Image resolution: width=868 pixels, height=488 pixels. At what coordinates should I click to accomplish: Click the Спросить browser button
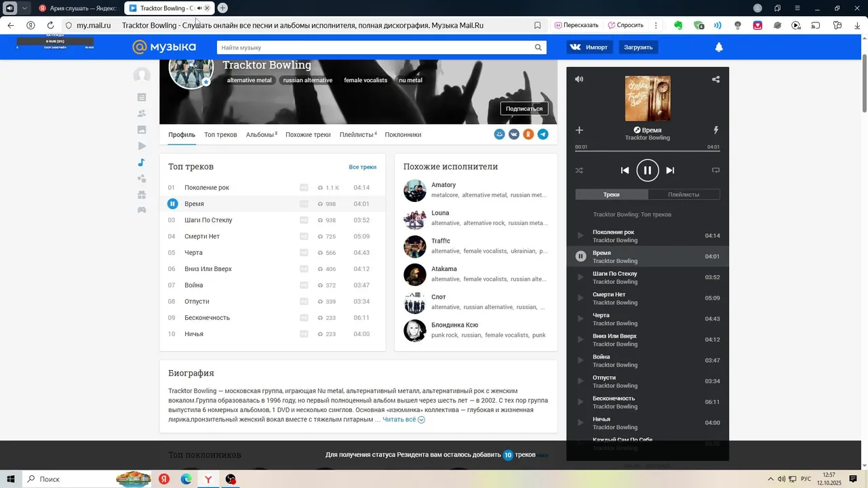coord(625,25)
